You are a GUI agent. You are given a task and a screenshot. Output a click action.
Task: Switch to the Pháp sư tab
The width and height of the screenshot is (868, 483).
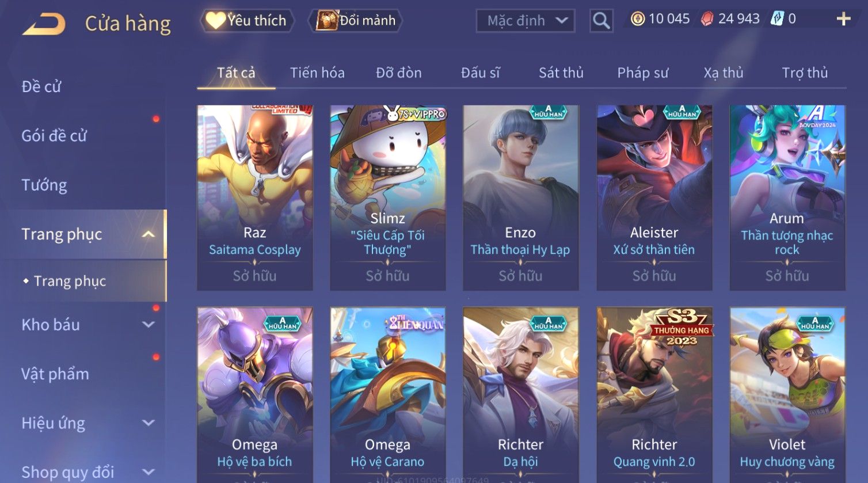click(x=642, y=73)
